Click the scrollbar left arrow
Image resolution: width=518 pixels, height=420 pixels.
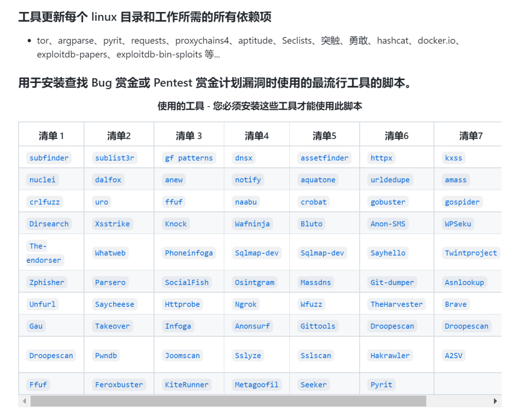[24, 401]
